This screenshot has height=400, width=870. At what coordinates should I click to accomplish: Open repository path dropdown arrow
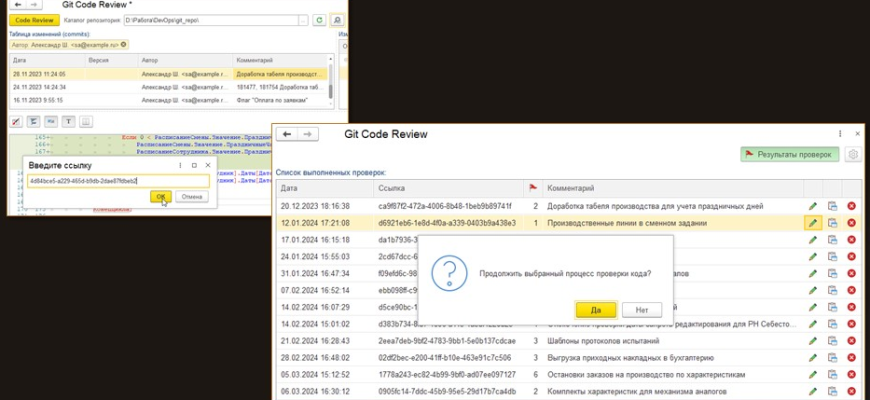pos(301,19)
